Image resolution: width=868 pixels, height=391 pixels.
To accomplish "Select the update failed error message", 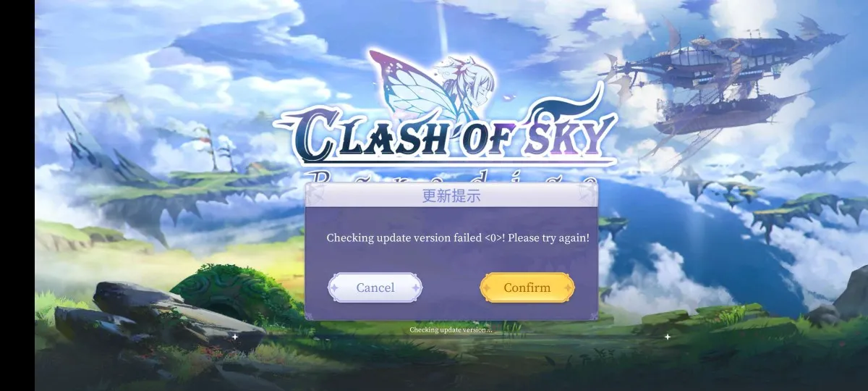I will click(x=458, y=237).
